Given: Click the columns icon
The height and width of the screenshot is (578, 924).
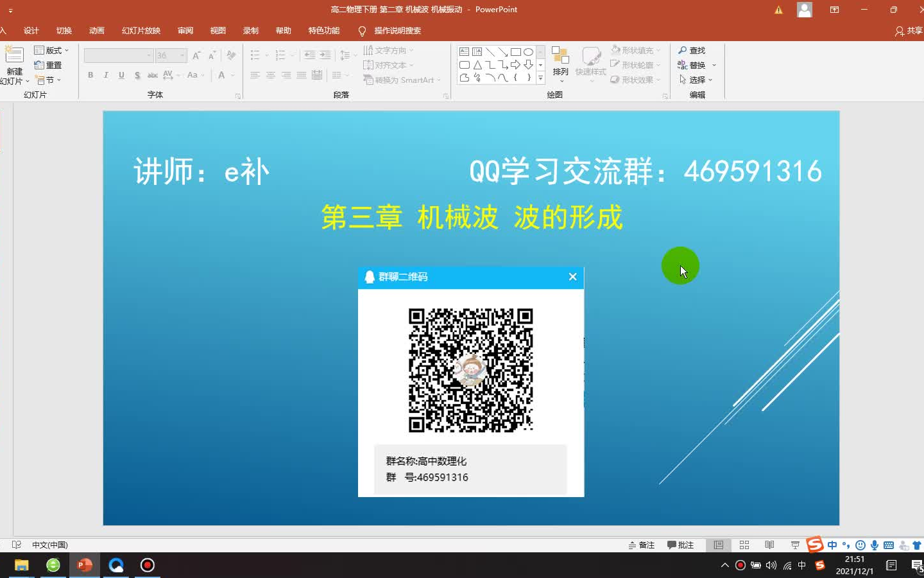Looking at the screenshot, I should click(336, 75).
